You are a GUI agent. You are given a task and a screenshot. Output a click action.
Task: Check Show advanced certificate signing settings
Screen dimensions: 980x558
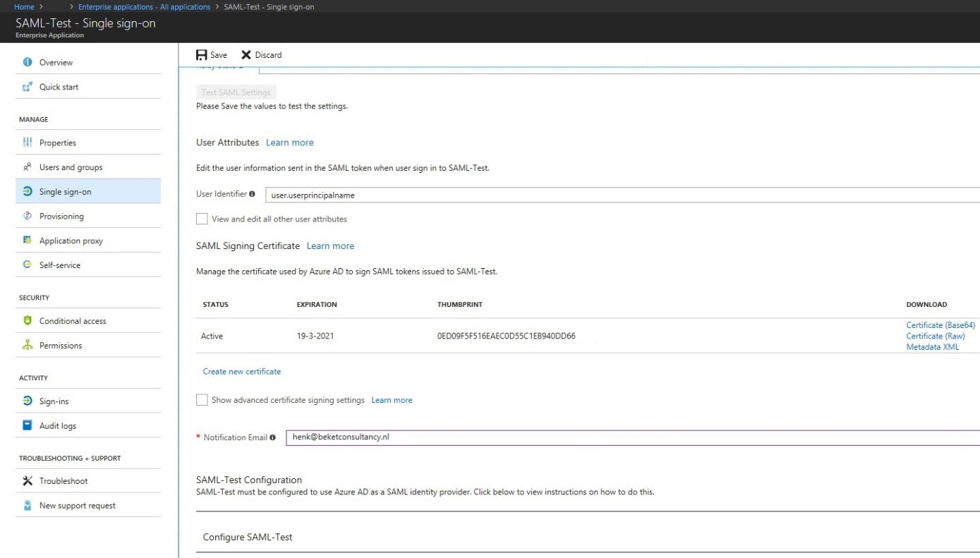point(202,400)
